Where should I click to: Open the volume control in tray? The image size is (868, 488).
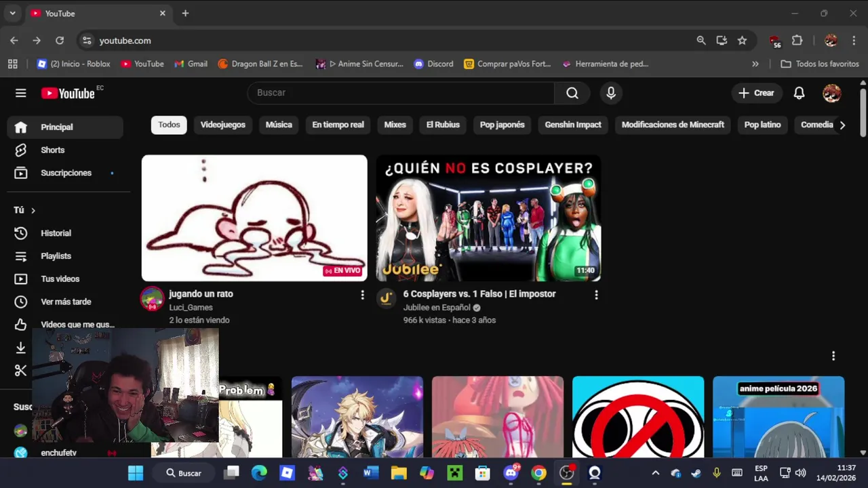(801, 473)
